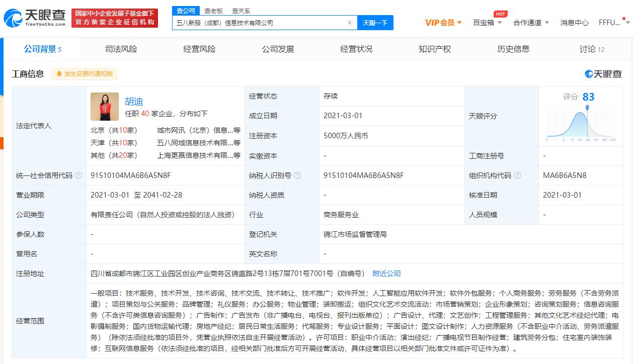Click the help icon beside 纳税人识别号
Image resolution: width=633 pixels, height=364 pixels.
pos(297,175)
